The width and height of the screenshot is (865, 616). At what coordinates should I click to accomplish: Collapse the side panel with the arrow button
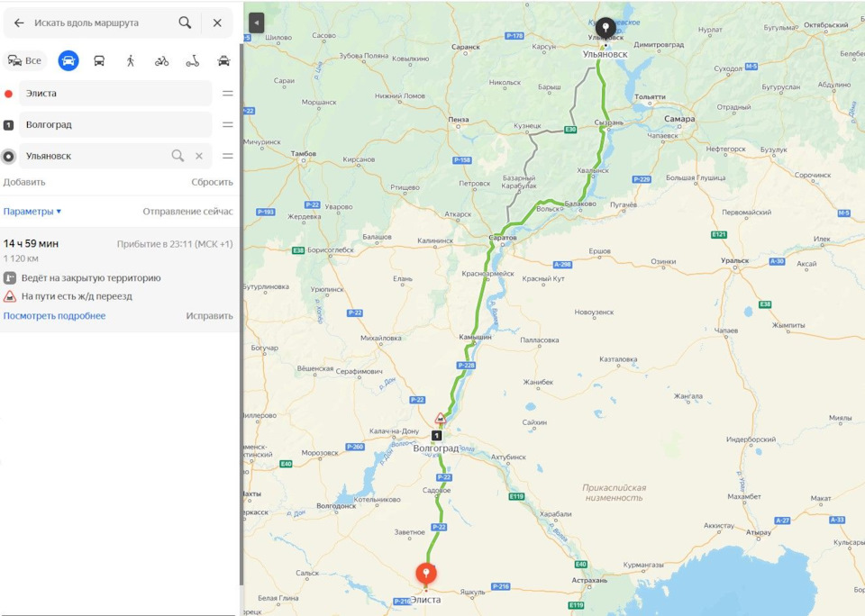pos(257,23)
